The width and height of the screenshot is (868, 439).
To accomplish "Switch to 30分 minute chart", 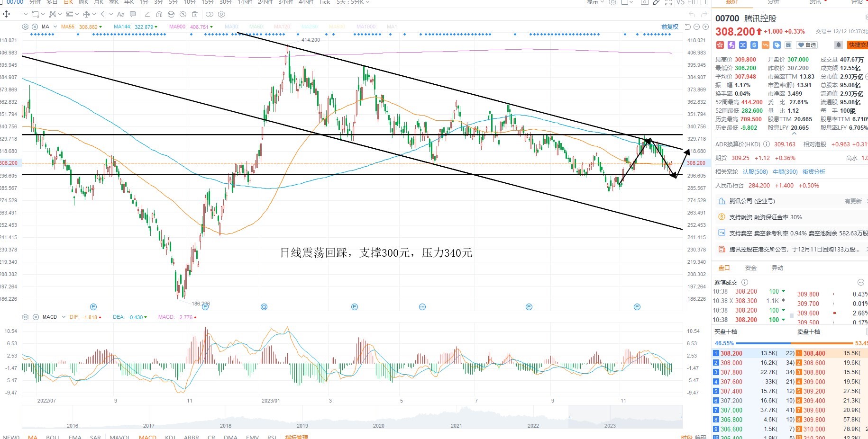I will click(226, 2).
